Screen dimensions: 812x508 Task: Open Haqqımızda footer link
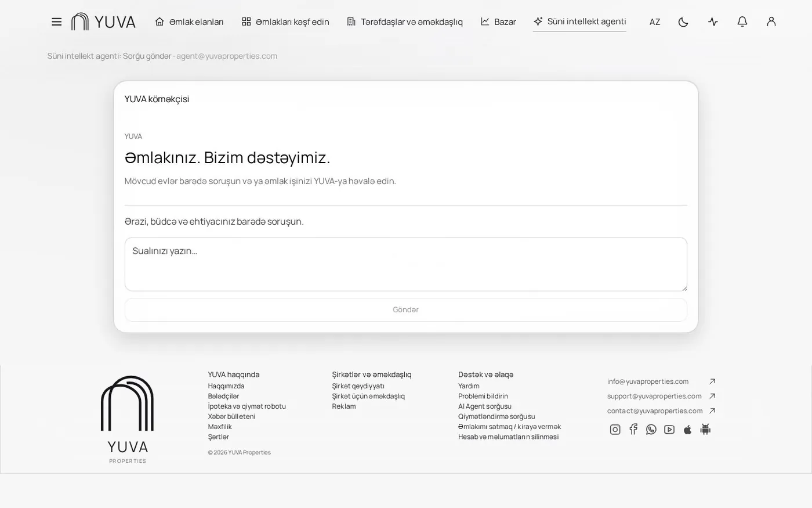(x=226, y=386)
